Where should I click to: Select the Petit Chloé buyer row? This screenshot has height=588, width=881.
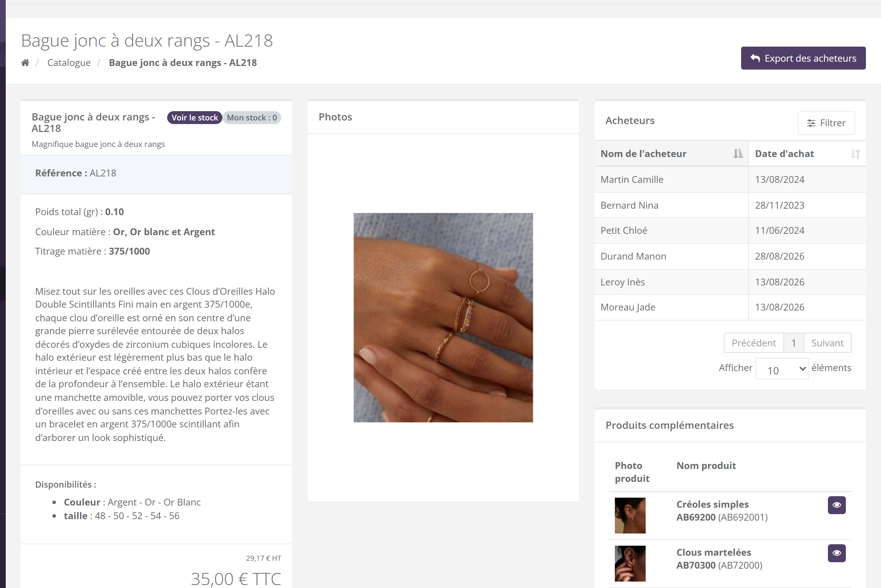pos(730,231)
